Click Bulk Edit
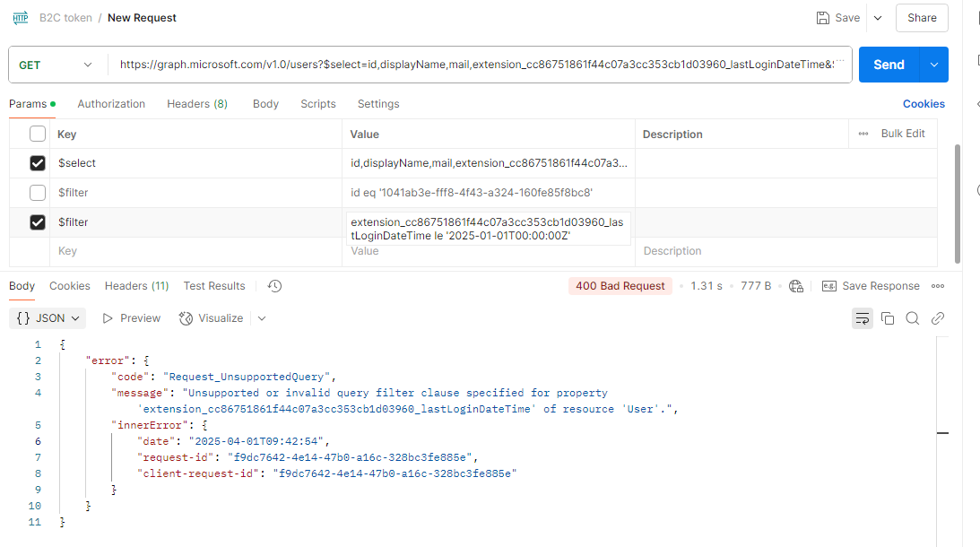The image size is (980, 547). [903, 133]
